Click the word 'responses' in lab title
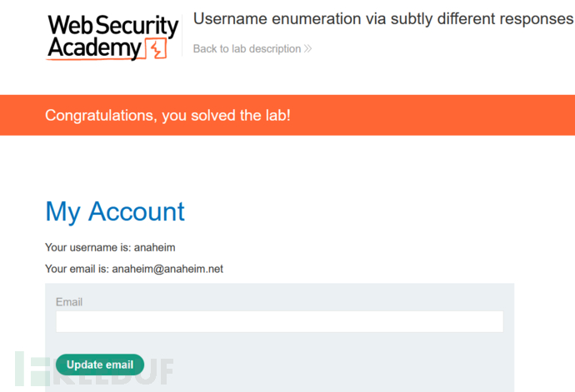Viewport: 575px width, 392px height. click(x=533, y=19)
